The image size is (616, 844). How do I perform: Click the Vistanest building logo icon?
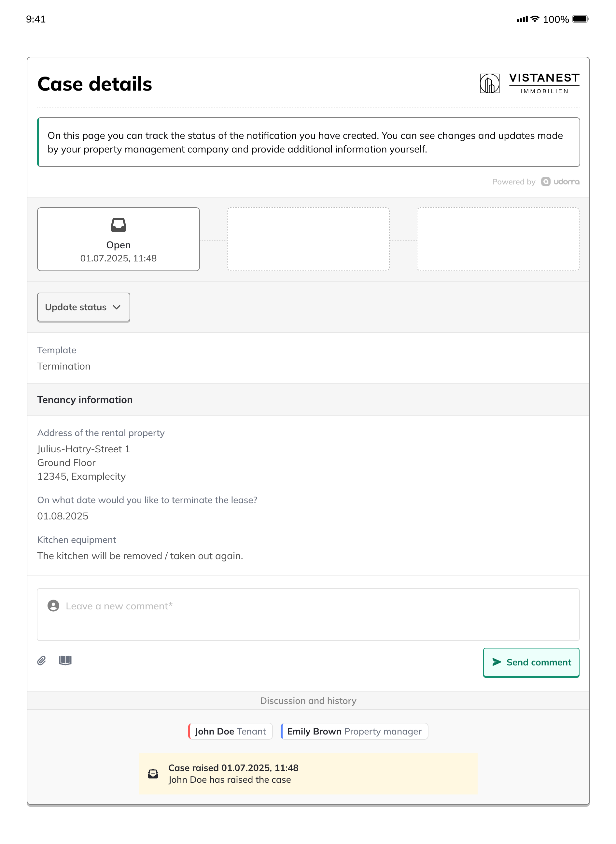[x=489, y=83]
